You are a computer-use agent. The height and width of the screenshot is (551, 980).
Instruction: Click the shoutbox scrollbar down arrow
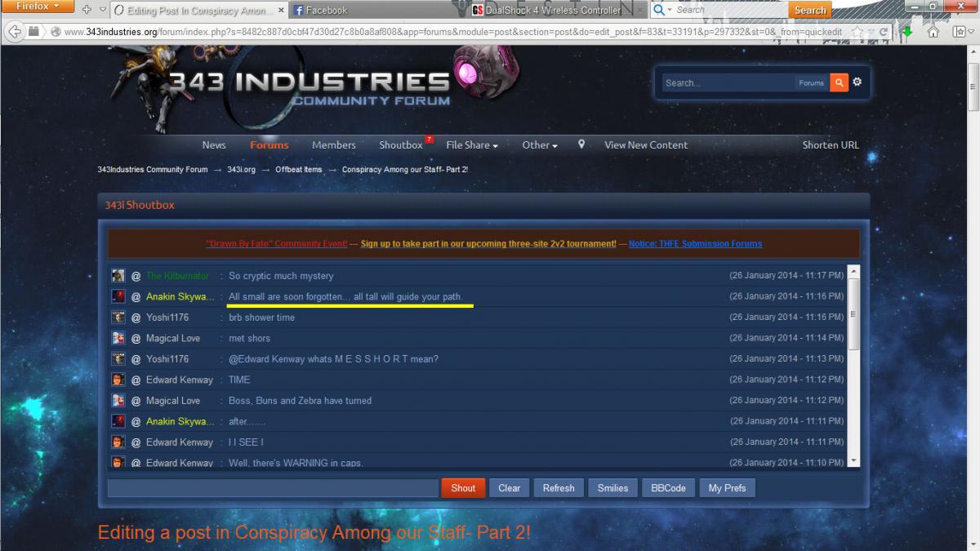854,461
